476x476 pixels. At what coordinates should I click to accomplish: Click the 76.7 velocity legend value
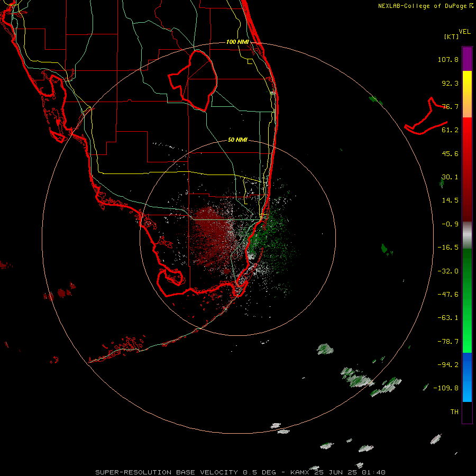[450, 106]
